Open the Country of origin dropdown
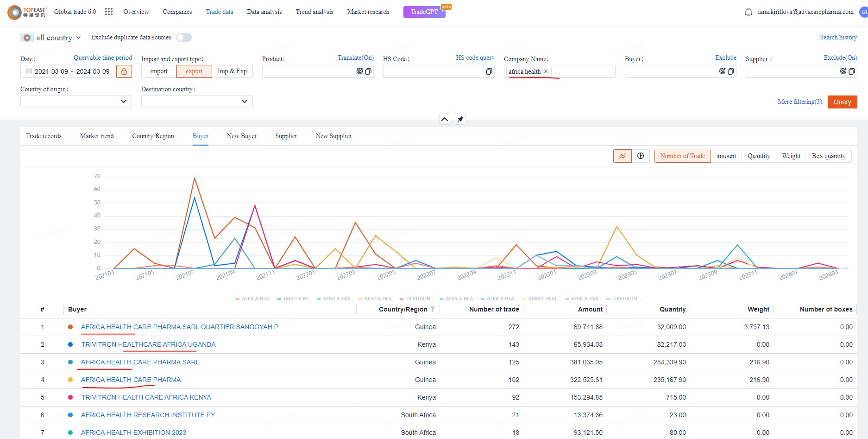The height and width of the screenshot is (439, 868). [76, 102]
